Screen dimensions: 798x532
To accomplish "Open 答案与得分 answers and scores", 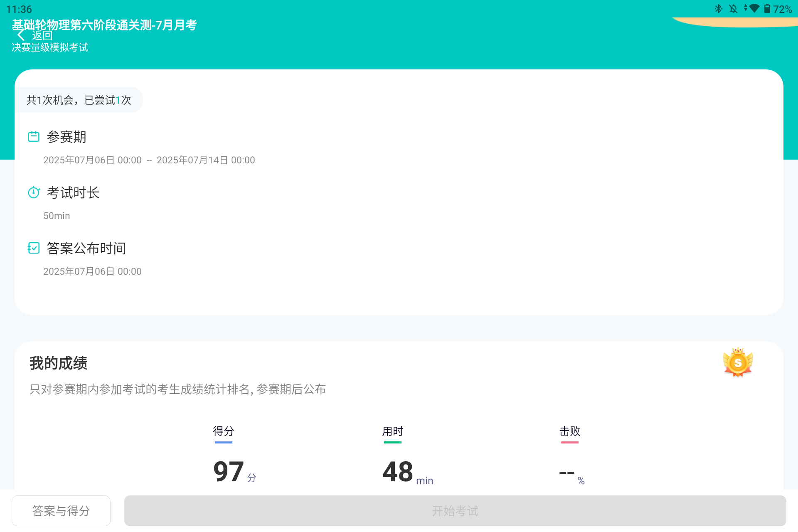I will [61, 511].
